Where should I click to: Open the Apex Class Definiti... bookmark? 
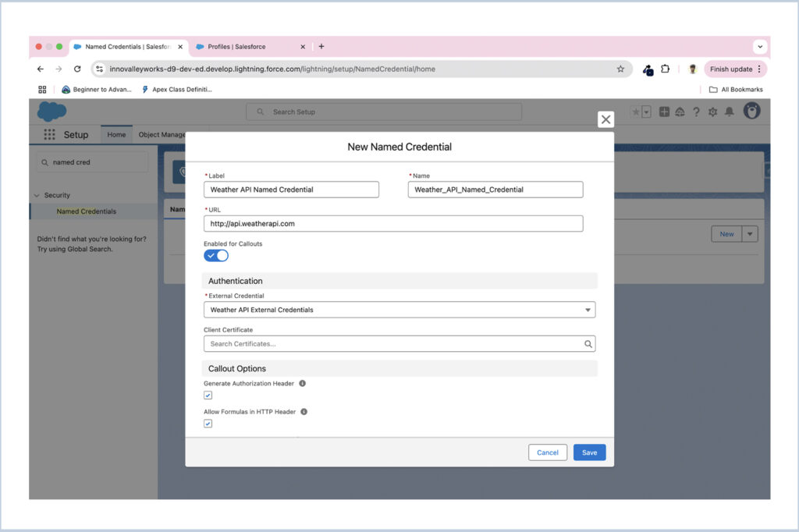(x=176, y=89)
